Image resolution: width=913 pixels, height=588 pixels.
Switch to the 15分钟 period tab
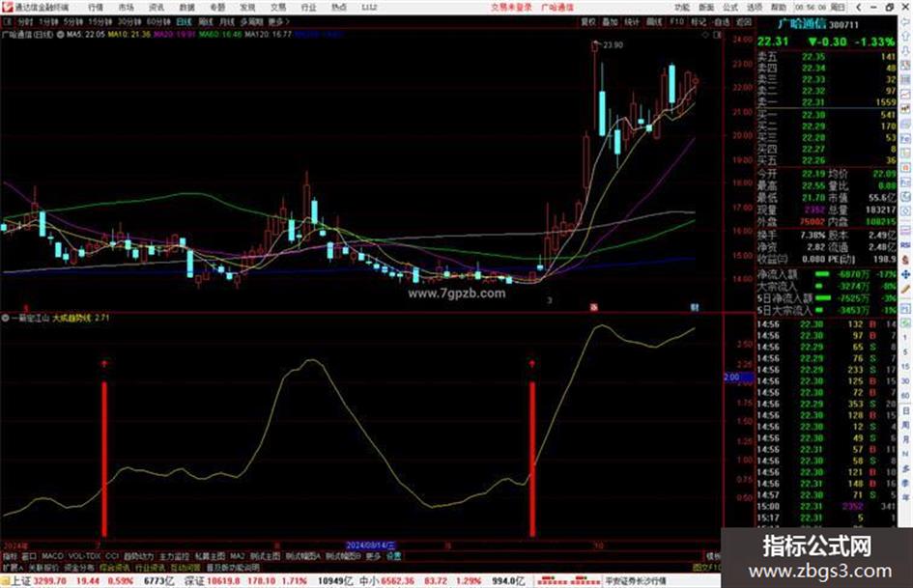[100, 21]
